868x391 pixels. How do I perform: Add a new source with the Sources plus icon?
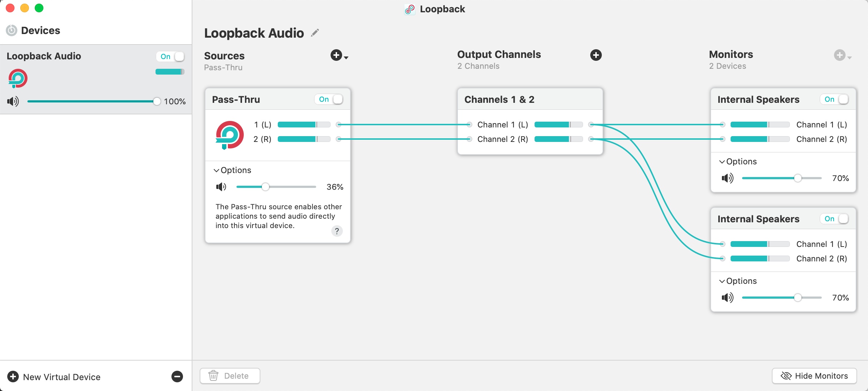[x=336, y=55]
